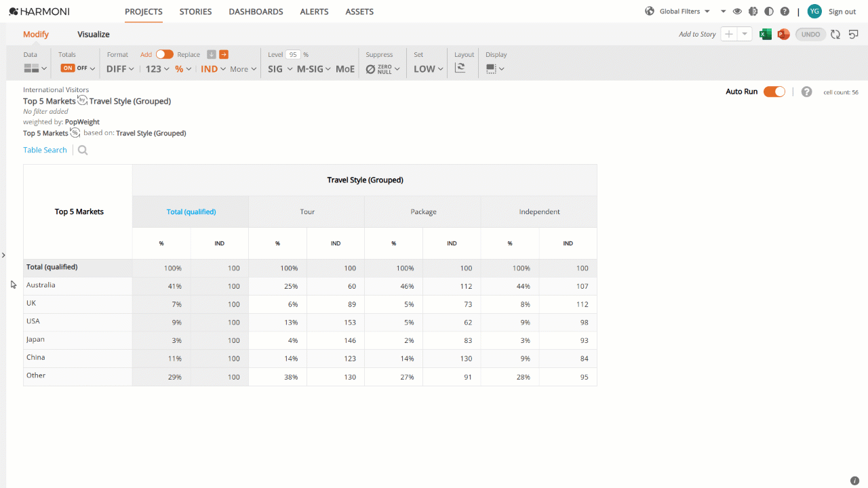Expand the LOW set dropdown
868x488 pixels.
[429, 68]
